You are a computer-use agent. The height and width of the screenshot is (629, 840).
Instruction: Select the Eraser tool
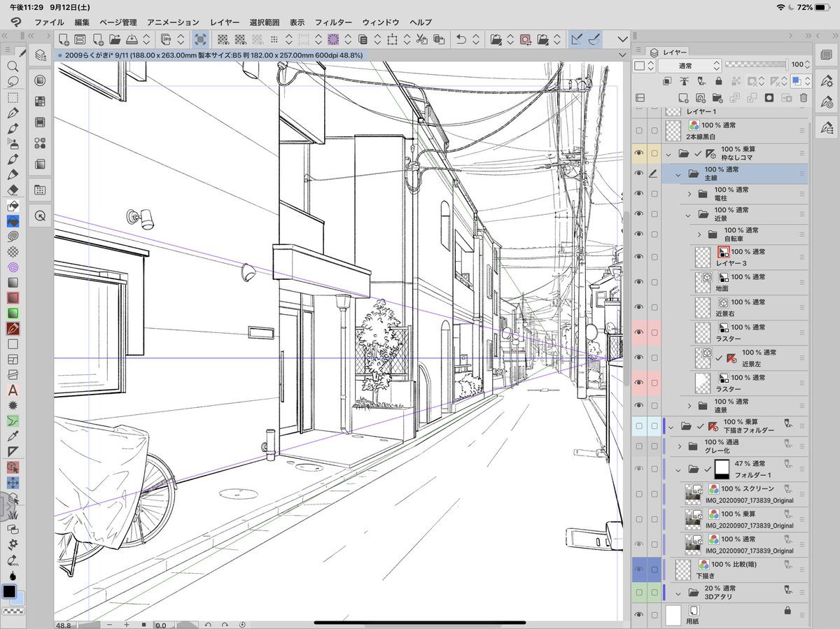coord(12,190)
